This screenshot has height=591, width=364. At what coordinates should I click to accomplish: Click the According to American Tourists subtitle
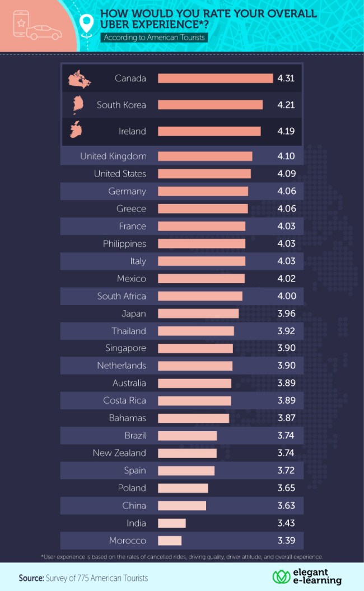click(x=155, y=38)
